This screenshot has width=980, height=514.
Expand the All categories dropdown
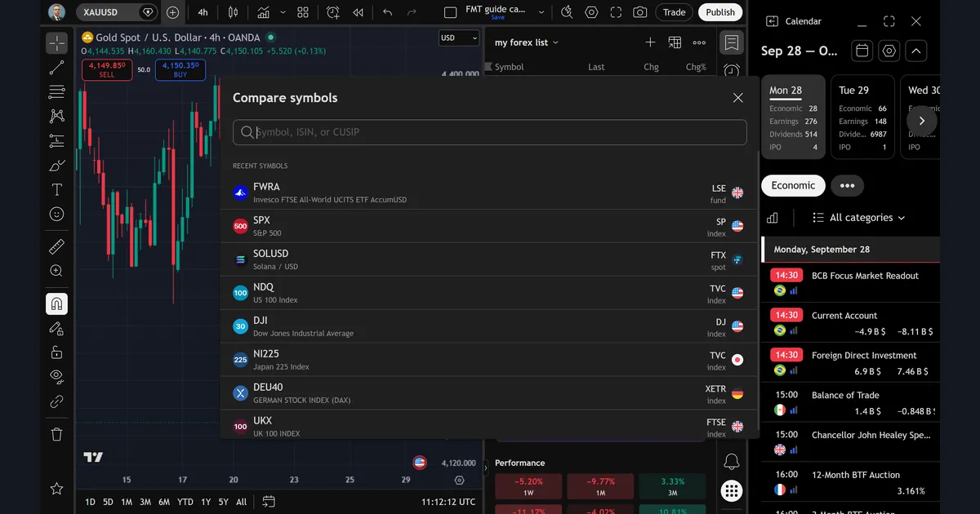click(859, 218)
